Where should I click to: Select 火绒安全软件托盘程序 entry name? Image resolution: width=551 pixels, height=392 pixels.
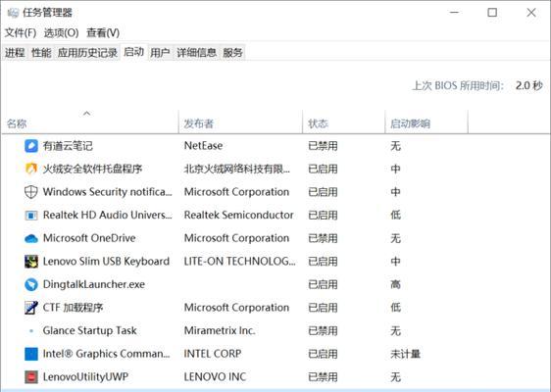click(92, 169)
